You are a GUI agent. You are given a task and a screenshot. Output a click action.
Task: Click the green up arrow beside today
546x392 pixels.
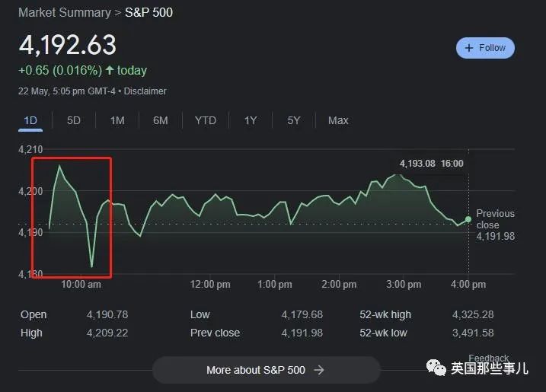110,70
